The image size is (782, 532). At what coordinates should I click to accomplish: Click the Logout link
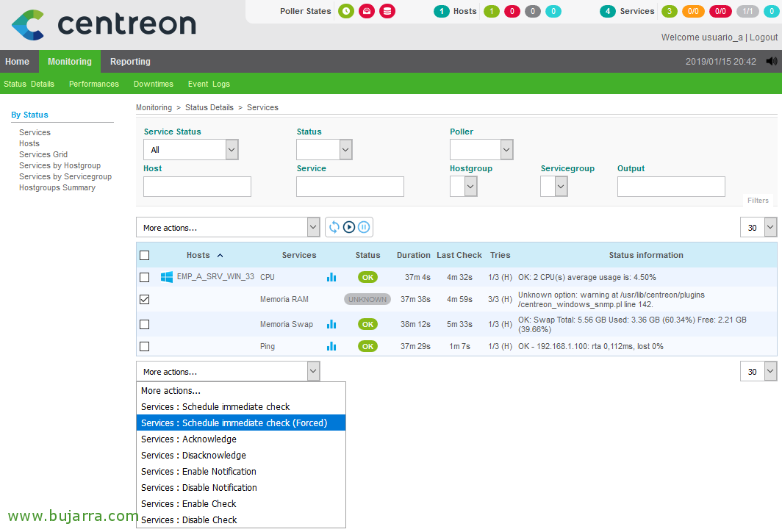point(763,37)
